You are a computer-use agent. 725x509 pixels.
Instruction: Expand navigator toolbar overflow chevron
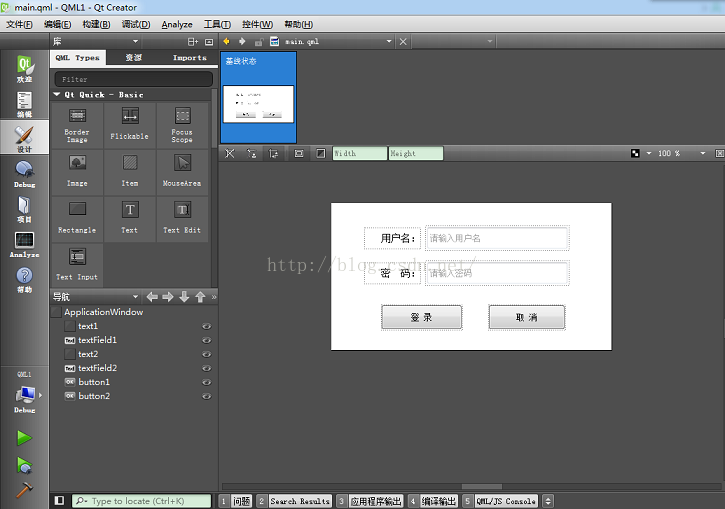pos(214,297)
